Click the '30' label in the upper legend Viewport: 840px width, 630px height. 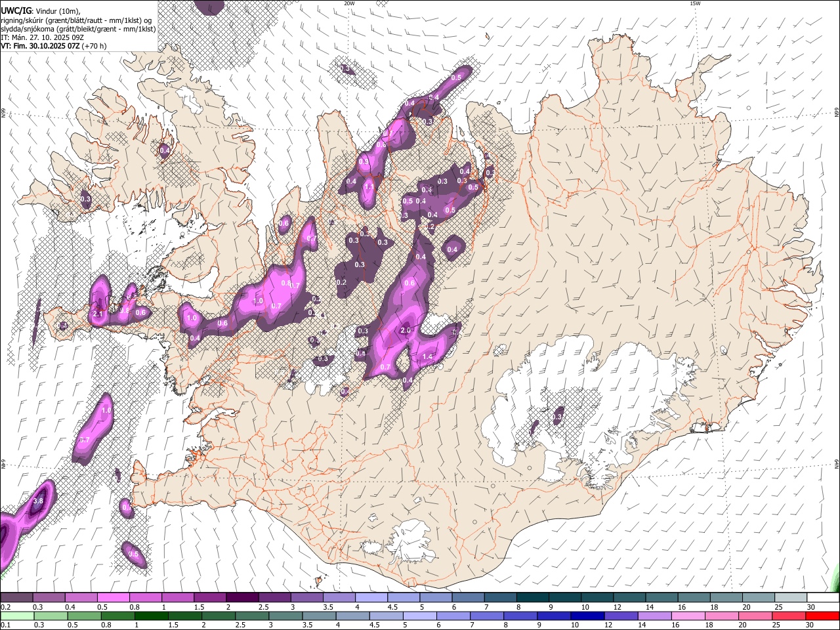(811, 607)
